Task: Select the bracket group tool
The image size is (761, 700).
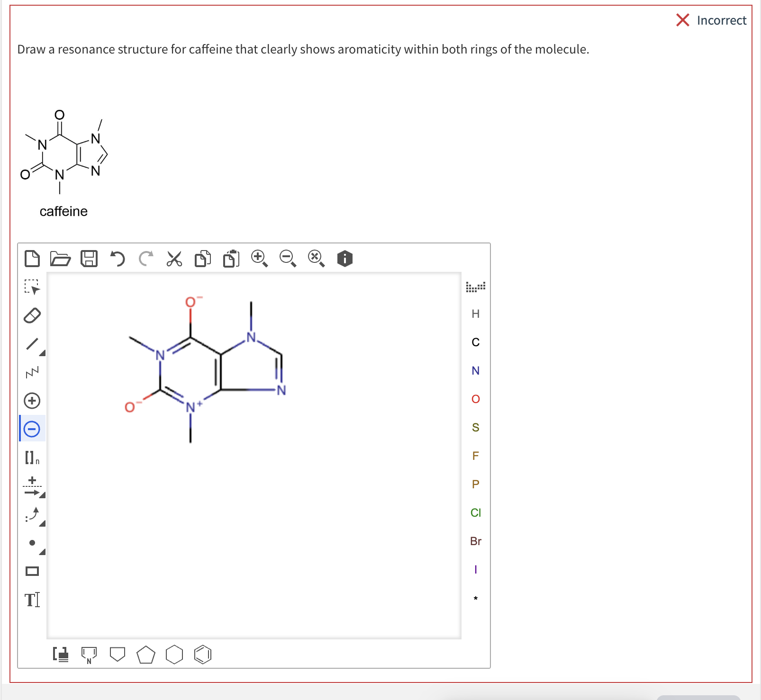Action: (32, 458)
